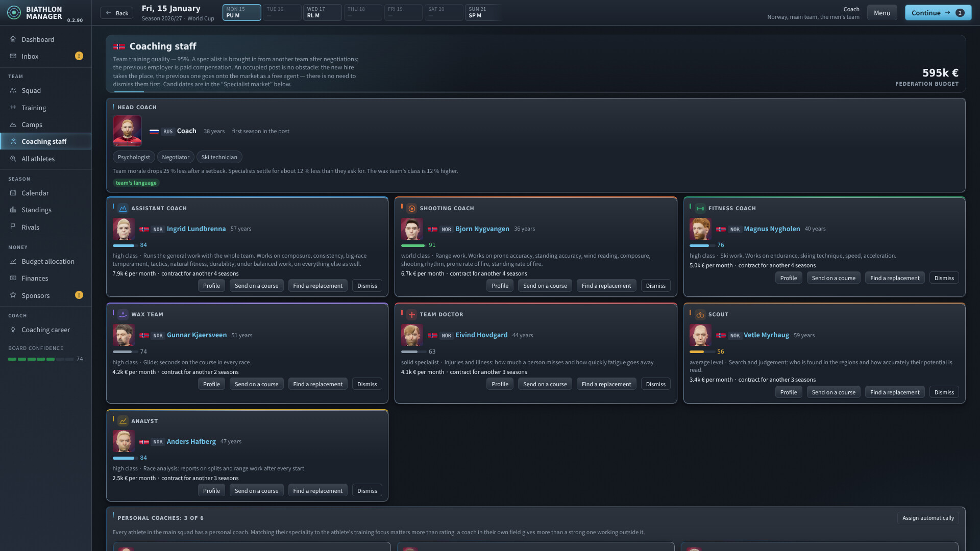Viewport: 980px width, 551px height.
Task: Open Dashboard from the sidebar
Action: (x=46, y=39)
